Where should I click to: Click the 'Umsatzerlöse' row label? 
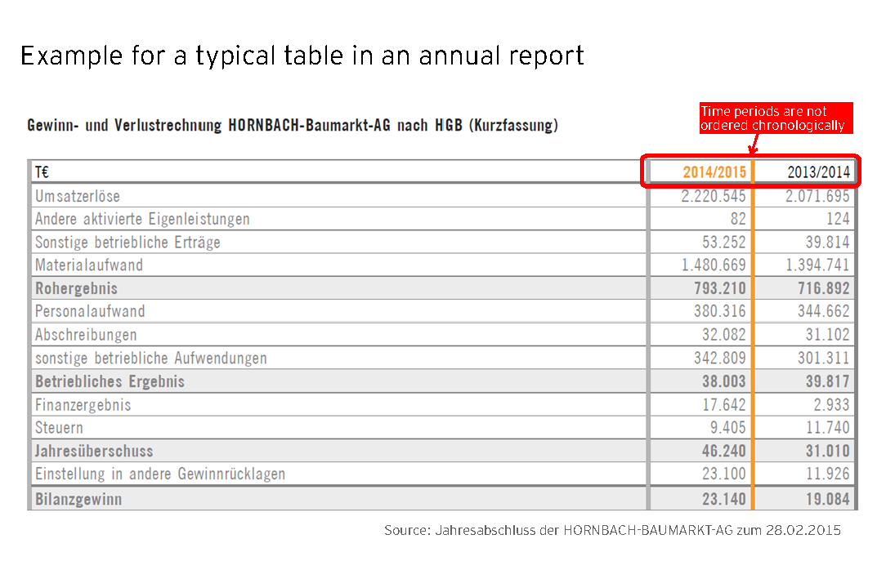(x=78, y=196)
